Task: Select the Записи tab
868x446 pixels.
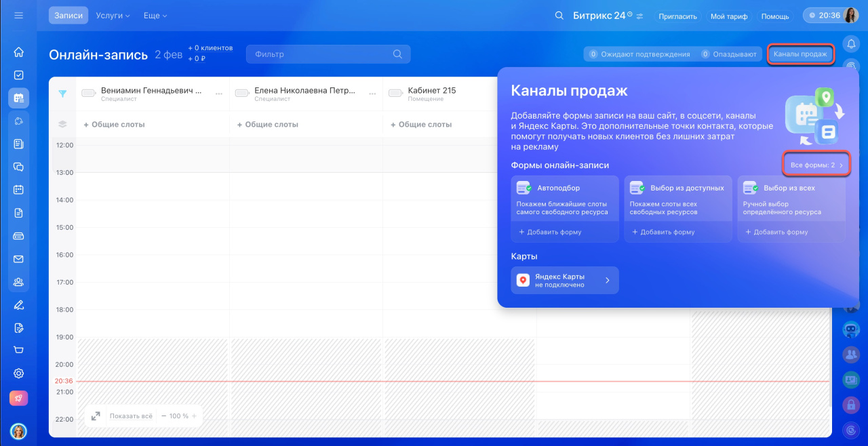Action: [68, 16]
